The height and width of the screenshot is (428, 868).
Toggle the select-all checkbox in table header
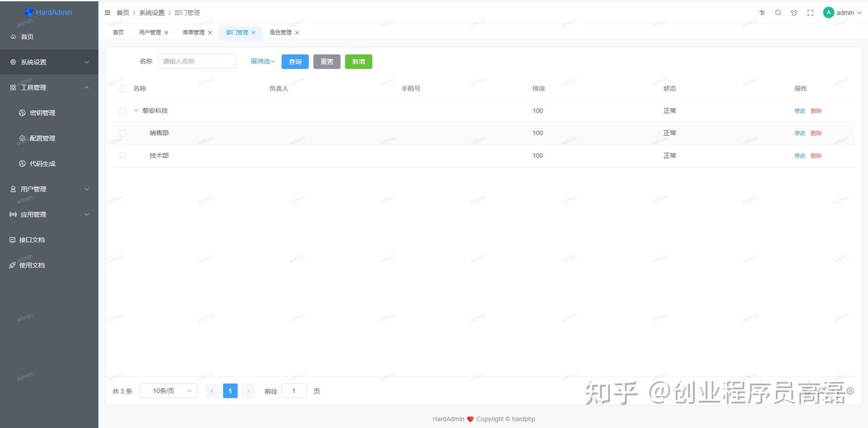coord(122,88)
